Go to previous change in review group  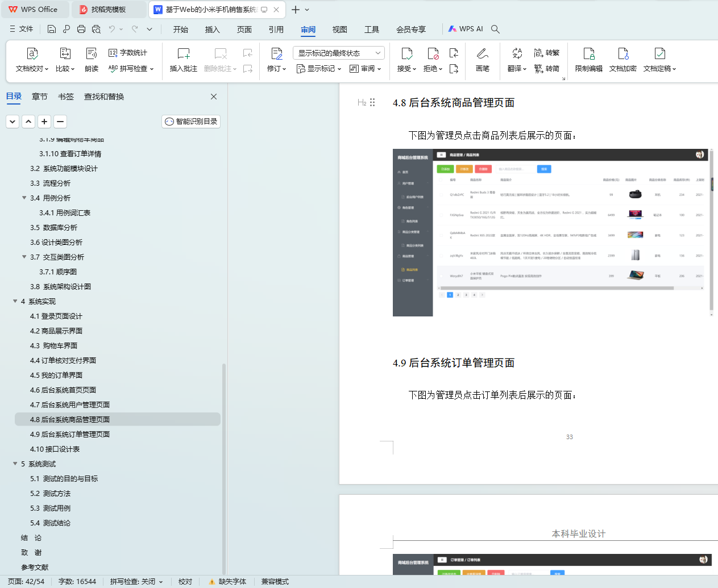click(454, 53)
